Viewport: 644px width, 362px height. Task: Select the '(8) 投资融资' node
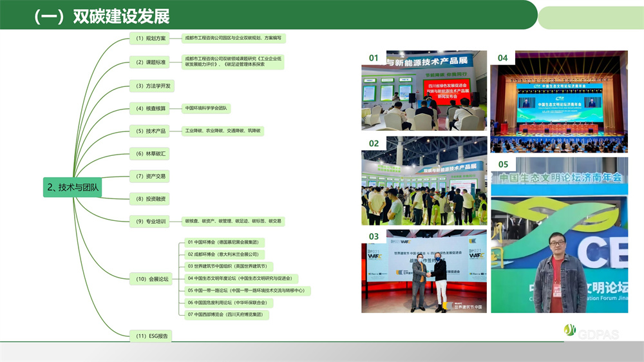coord(151,198)
